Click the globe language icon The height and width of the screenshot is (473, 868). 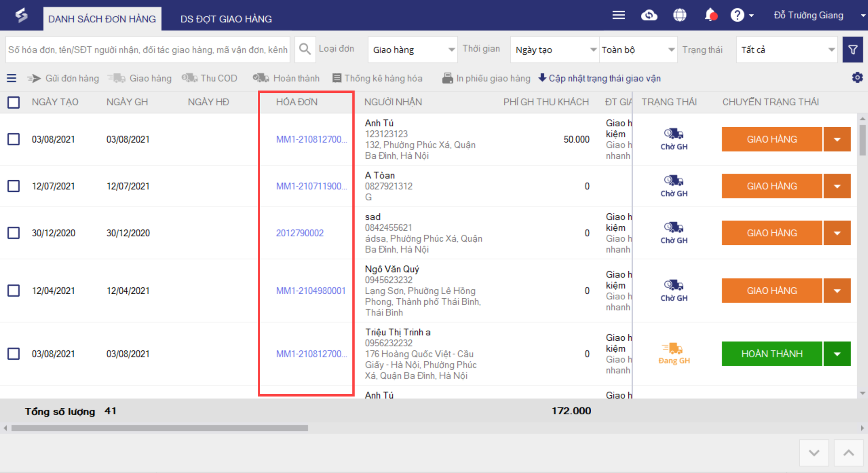pos(679,15)
